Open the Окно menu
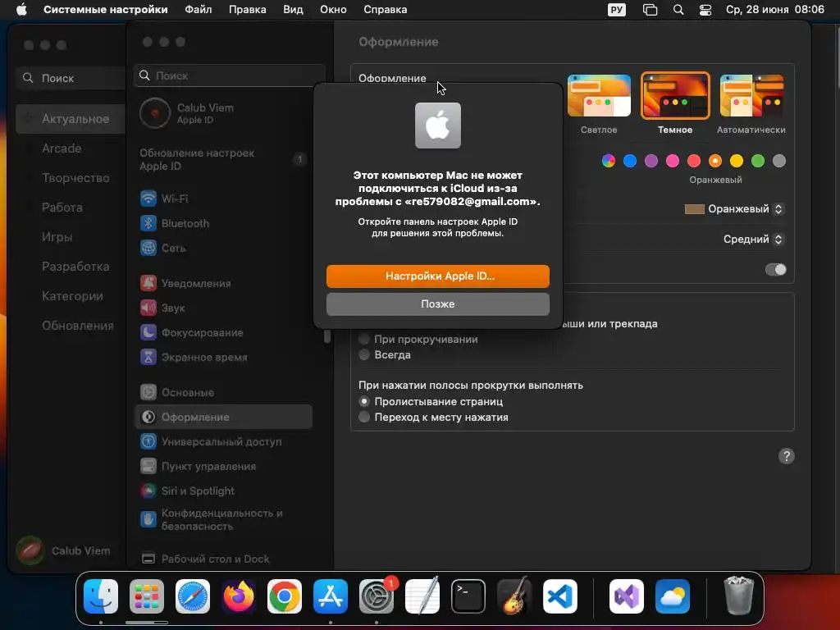Image resolution: width=840 pixels, height=630 pixels. 333,10
